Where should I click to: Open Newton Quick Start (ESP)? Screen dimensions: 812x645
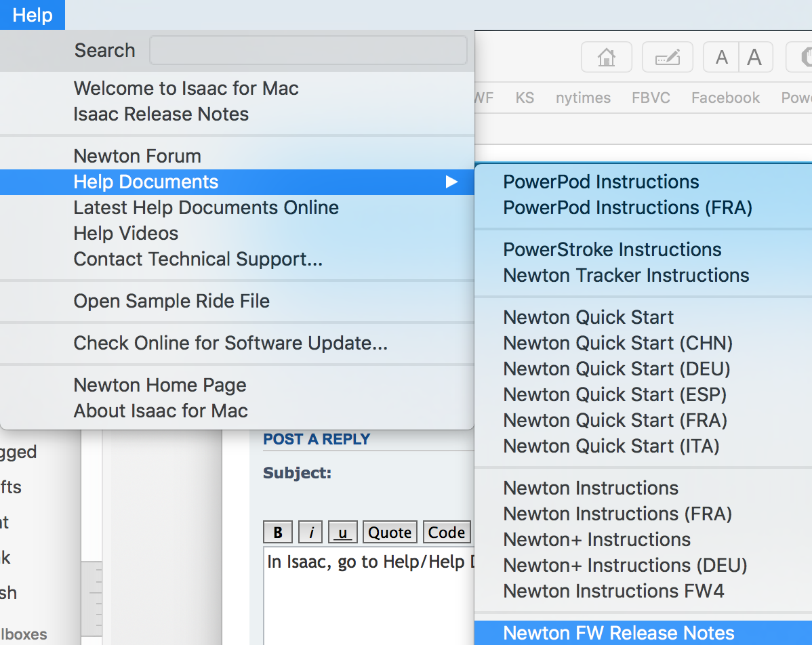coord(643,395)
